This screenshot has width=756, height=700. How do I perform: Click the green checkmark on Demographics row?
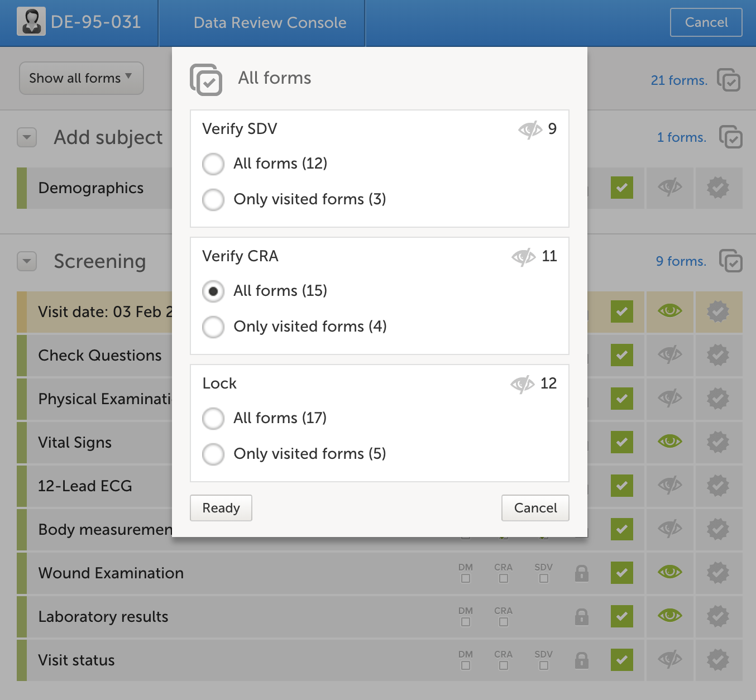point(622,188)
